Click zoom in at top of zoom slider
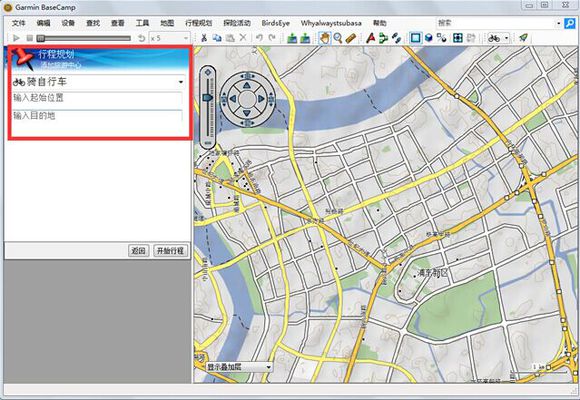Viewport: 580px width, 400px height. [x=208, y=73]
